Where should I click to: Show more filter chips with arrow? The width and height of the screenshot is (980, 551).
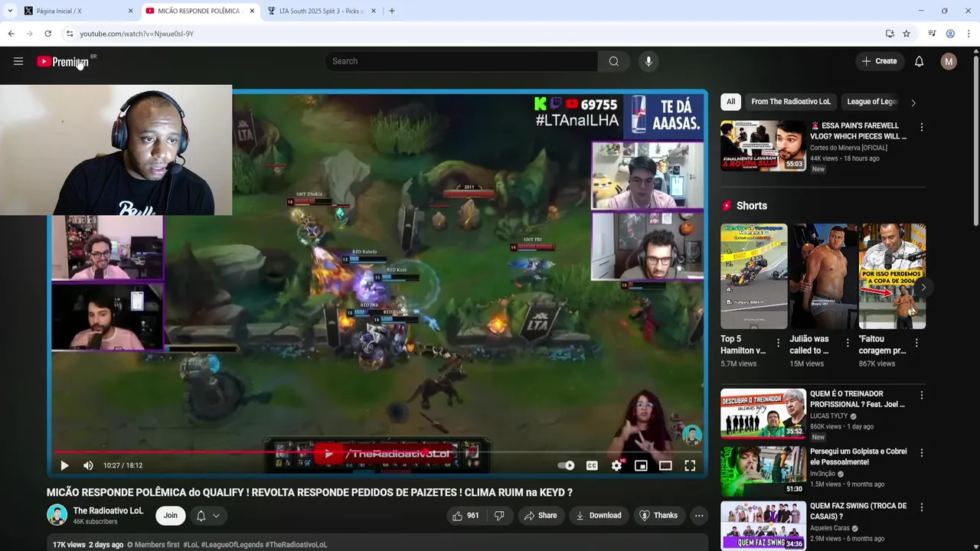click(x=913, y=103)
